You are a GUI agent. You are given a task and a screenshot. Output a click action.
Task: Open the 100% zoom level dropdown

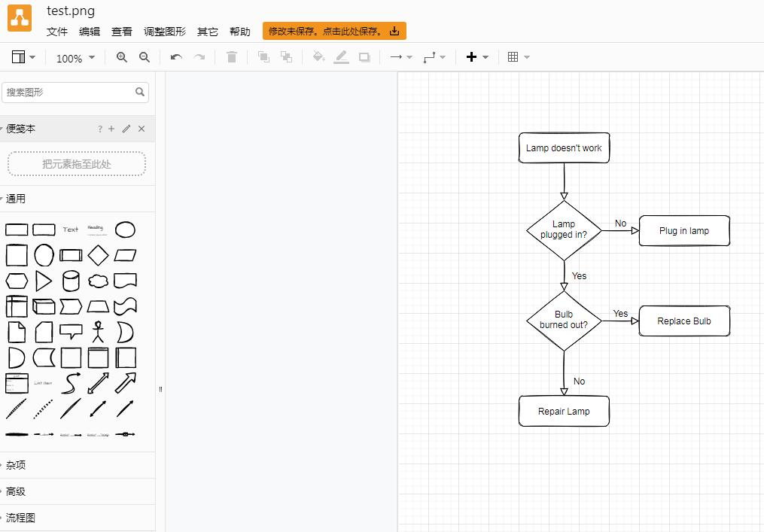(x=76, y=58)
